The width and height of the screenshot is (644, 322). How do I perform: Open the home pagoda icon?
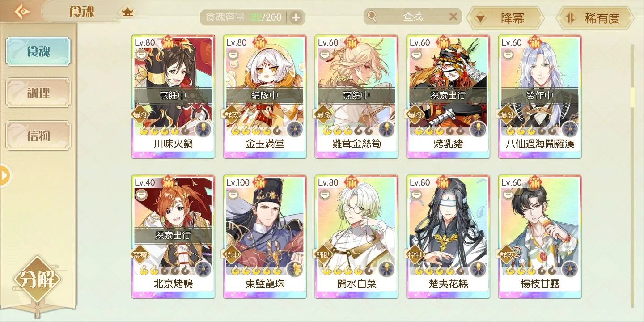pyautogui.click(x=127, y=13)
